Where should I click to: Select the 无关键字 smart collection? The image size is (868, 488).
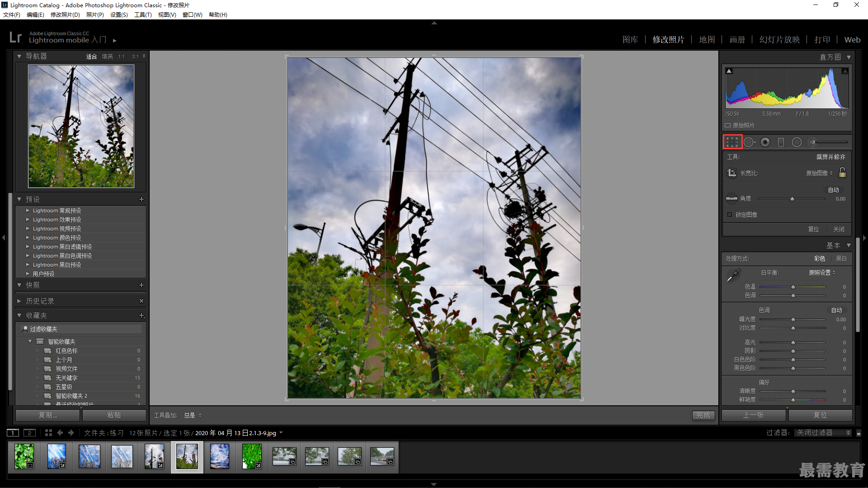click(66, 378)
